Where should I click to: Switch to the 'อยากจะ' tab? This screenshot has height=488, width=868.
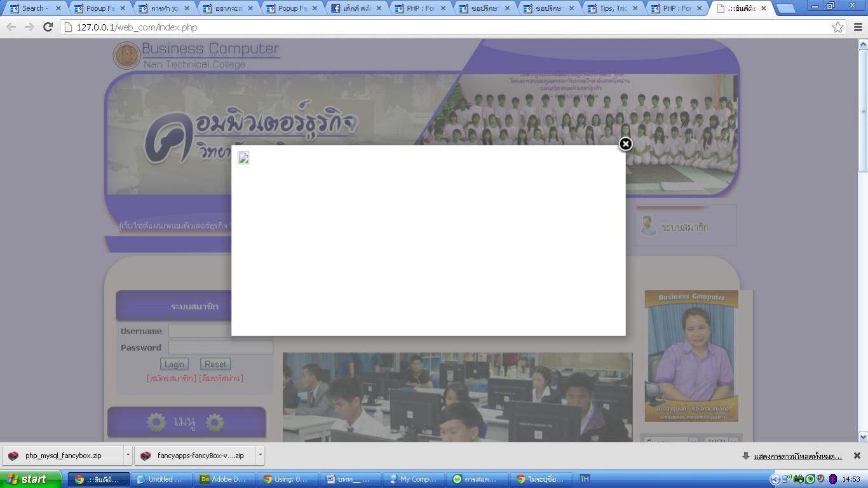[x=229, y=8]
